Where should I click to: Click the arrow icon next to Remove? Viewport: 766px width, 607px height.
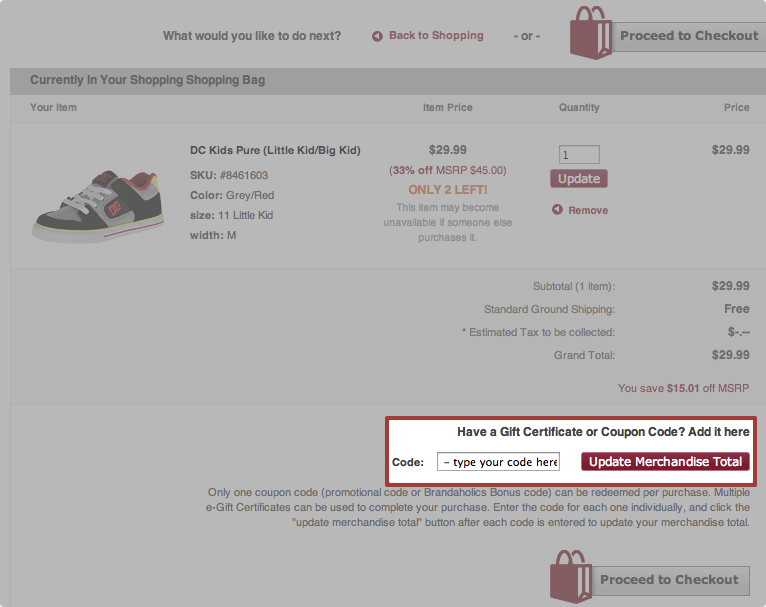coord(557,210)
